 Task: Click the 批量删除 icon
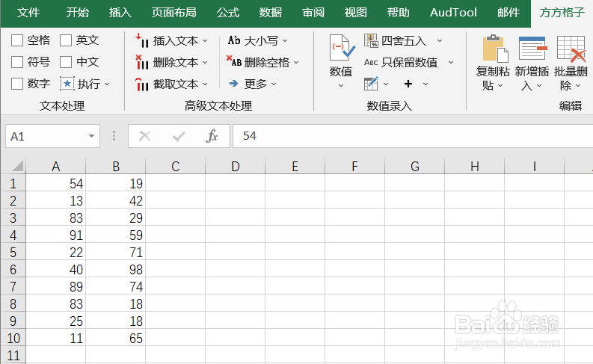coord(571,49)
